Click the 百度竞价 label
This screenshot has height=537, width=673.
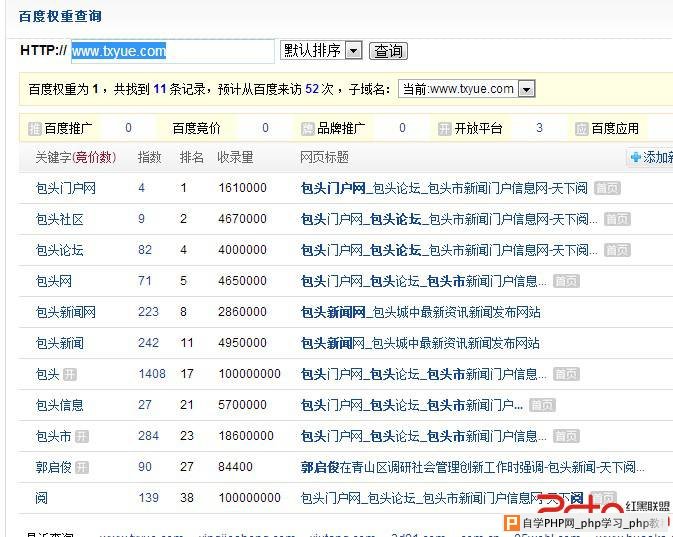[196, 128]
